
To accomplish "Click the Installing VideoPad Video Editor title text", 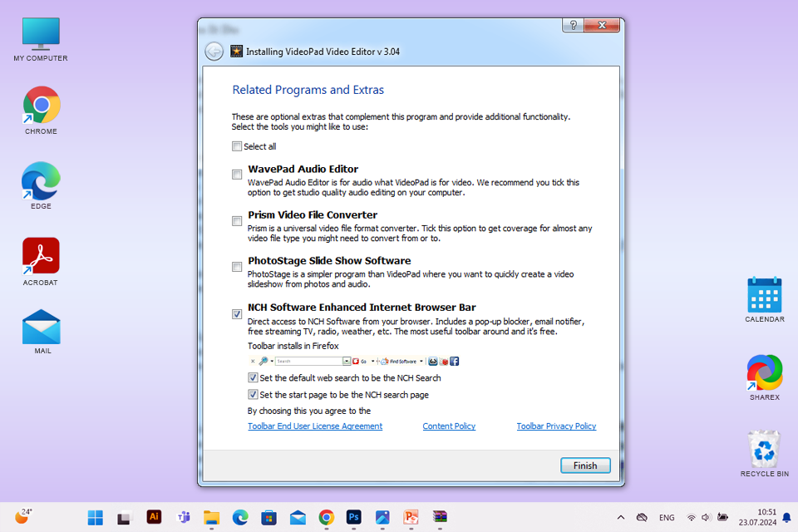I will pos(323,52).
